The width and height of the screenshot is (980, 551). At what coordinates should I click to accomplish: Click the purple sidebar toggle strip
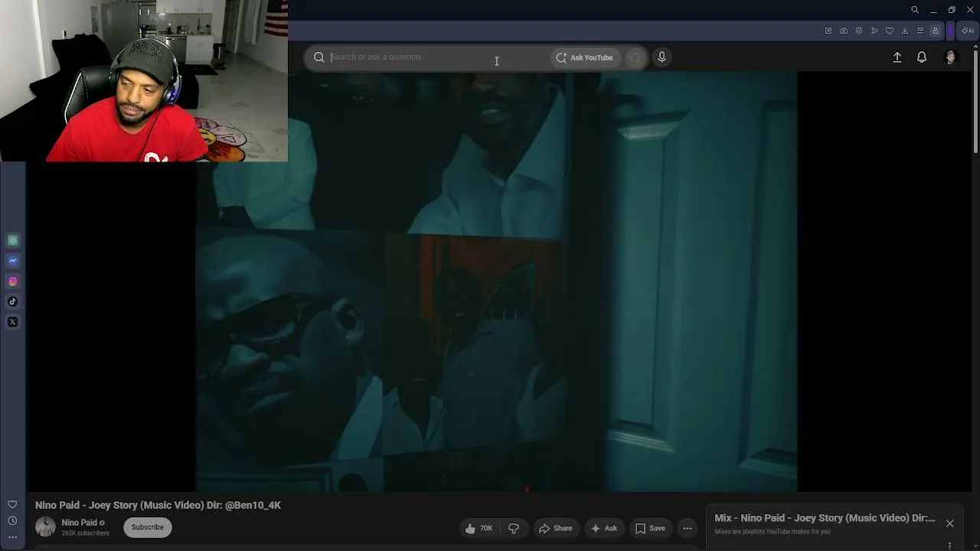pos(950,31)
